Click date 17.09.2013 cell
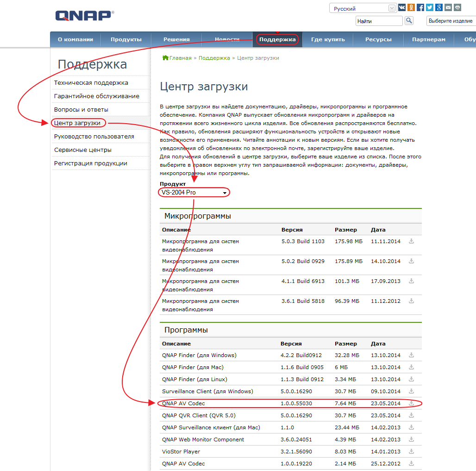 tap(386, 281)
